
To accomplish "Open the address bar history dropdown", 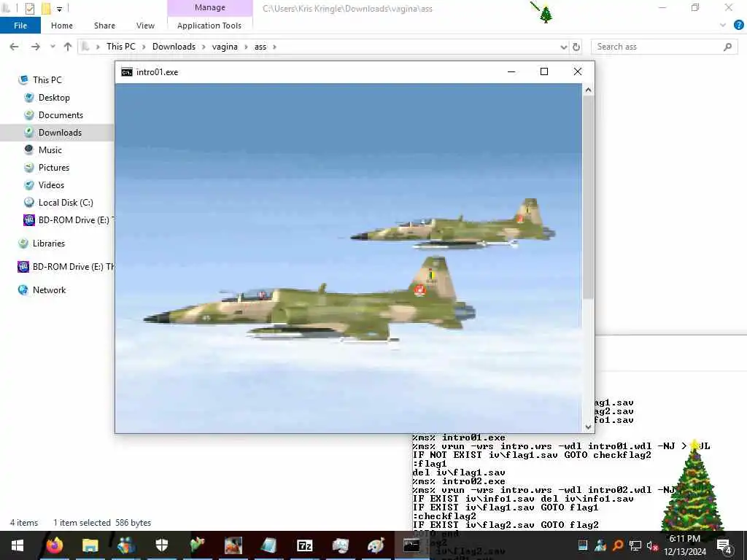I will point(564,47).
